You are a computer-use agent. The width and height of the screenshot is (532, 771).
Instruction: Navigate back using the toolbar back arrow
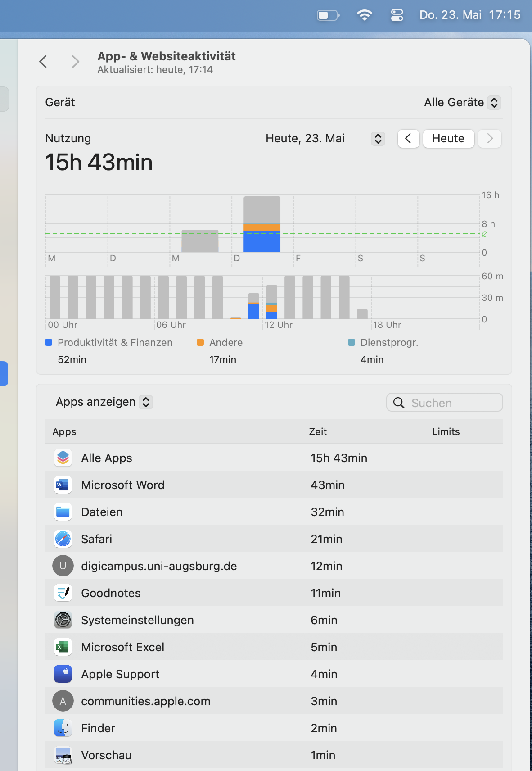click(x=43, y=62)
